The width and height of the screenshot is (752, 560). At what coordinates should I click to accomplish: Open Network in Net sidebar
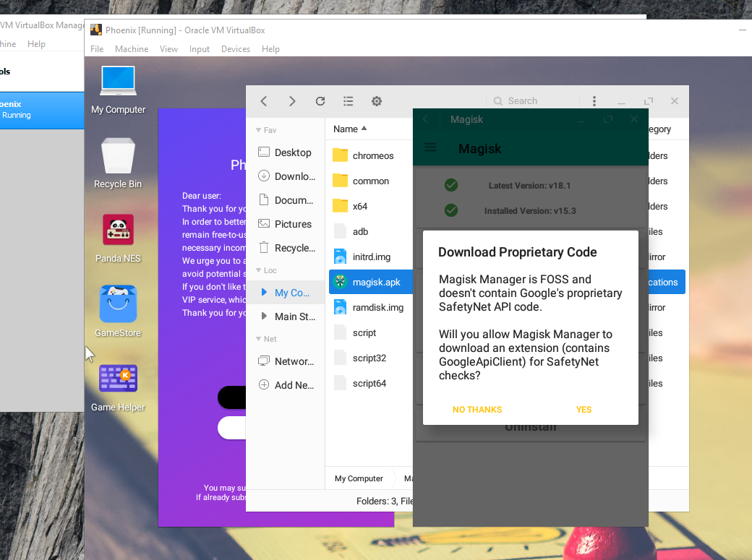coord(286,361)
